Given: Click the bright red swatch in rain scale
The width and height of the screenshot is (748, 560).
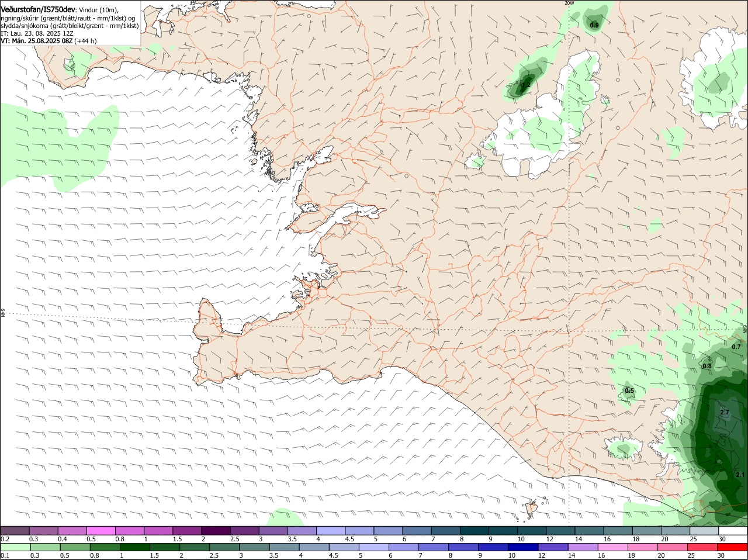Looking at the screenshot, I should pyautogui.click(x=733, y=547).
